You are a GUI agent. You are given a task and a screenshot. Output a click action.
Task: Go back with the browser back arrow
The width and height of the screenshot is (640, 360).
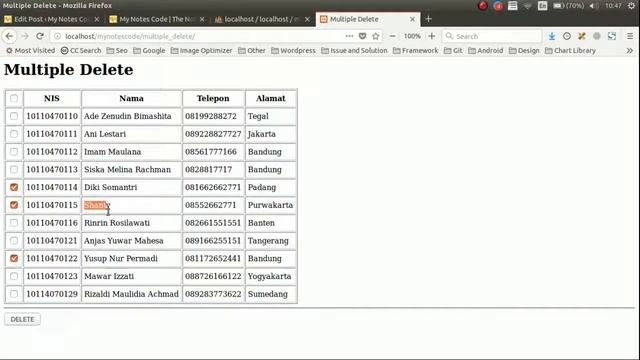click(9, 36)
